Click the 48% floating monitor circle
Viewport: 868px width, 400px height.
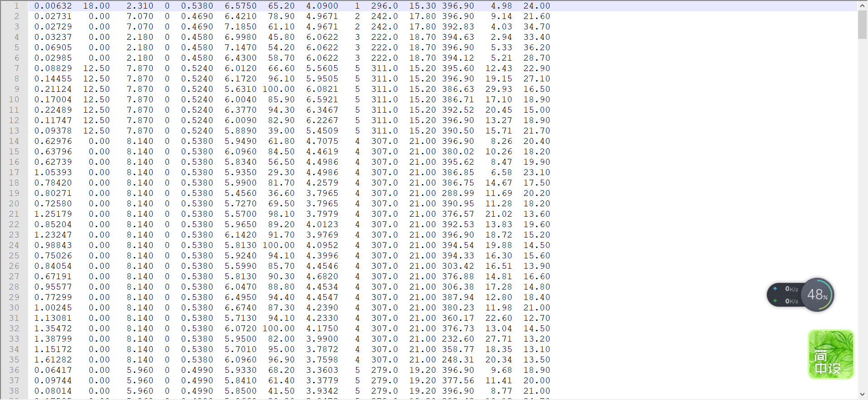click(817, 295)
